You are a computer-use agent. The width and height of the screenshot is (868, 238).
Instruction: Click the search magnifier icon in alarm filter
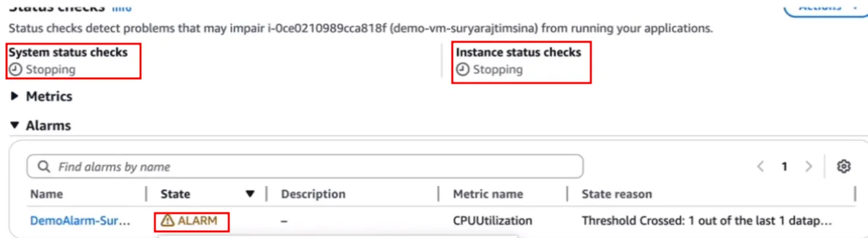coord(44,167)
